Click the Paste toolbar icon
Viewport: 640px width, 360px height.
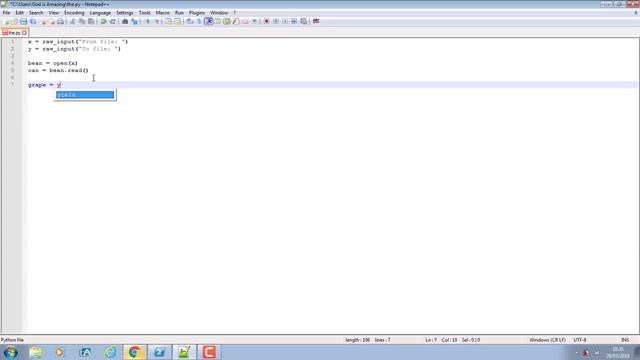(x=91, y=21)
